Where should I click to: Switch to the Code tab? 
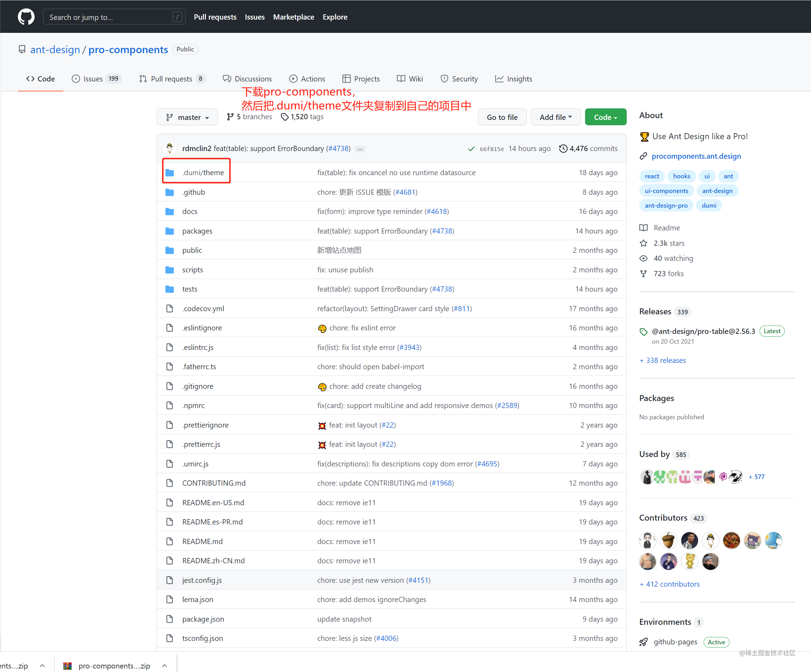[x=41, y=79]
